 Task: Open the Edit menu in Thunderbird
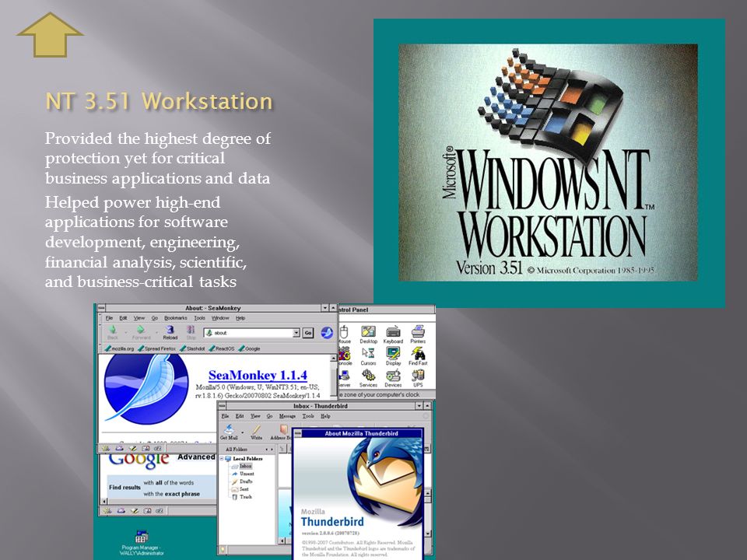point(240,415)
